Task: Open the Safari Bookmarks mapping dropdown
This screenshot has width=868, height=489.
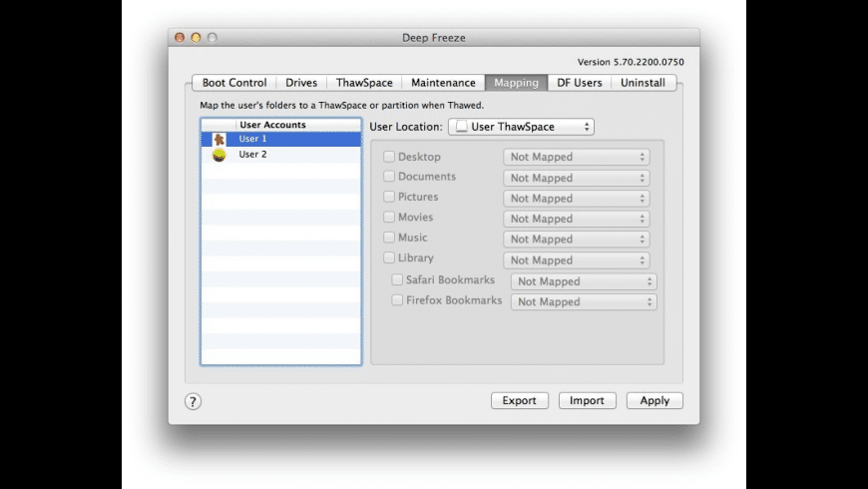Action: click(584, 281)
